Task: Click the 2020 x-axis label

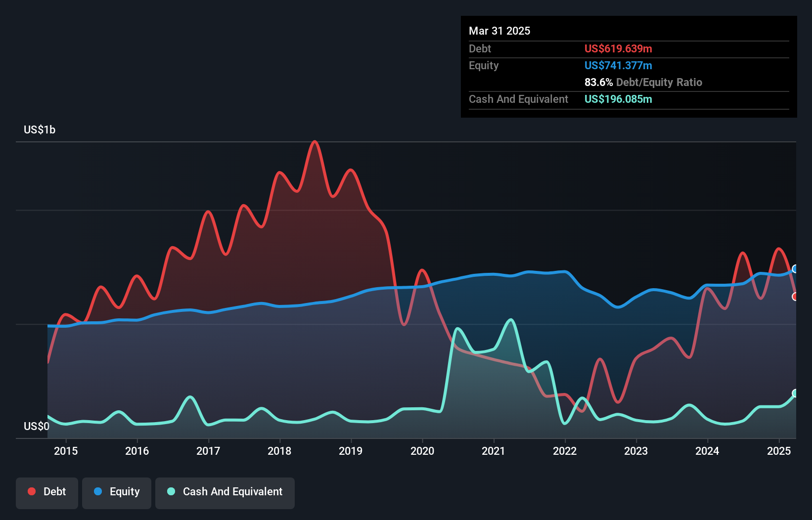Action: click(x=422, y=451)
